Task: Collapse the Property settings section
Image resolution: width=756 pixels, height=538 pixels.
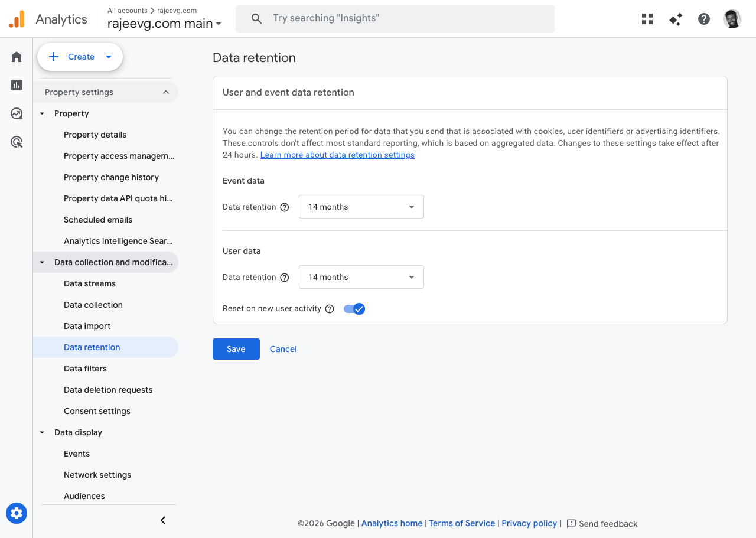Action: pos(166,92)
